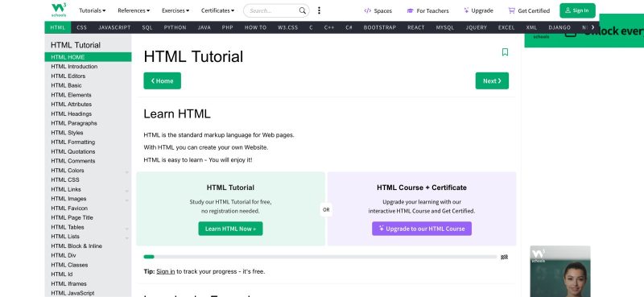644x297 pixels.
Task: Expand HTML Lists submenu arrow
Action: tap(126, 238)
